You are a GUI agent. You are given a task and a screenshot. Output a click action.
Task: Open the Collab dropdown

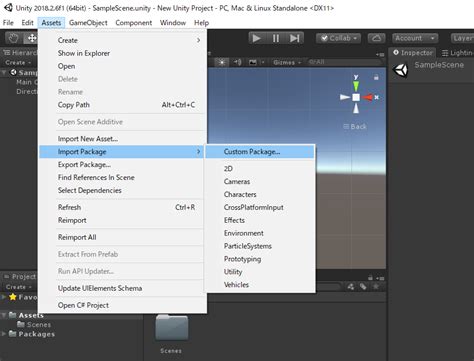click(x=339, y=38)
